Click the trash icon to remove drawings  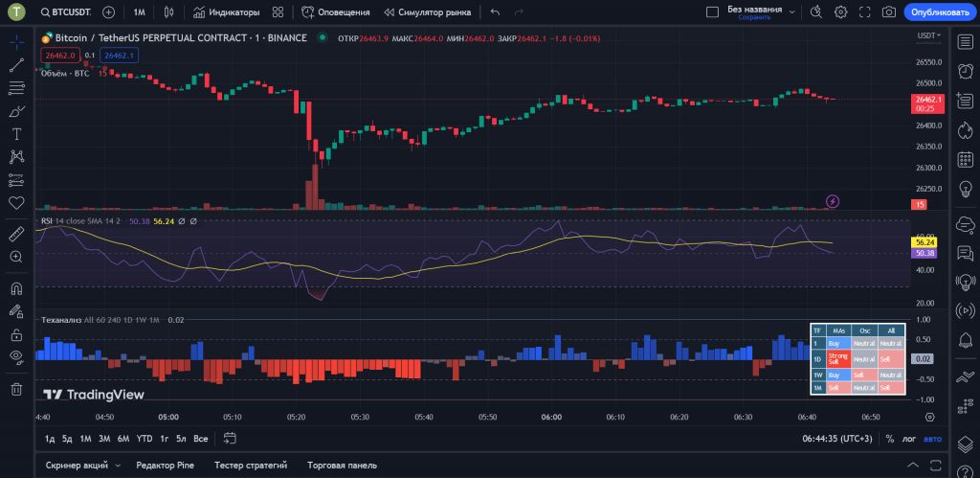point(16,389)
